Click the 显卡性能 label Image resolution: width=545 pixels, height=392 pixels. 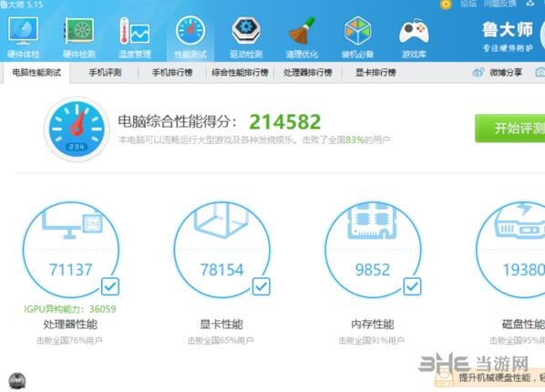pyautogui.click(x=221, y=325)
